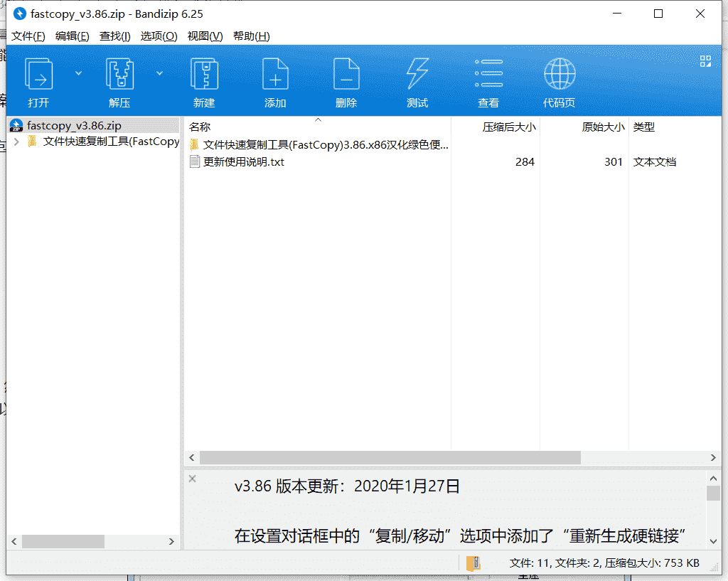Open the 查找(I) menu
This screenshot has width=728, height=581.
(114, 36)
